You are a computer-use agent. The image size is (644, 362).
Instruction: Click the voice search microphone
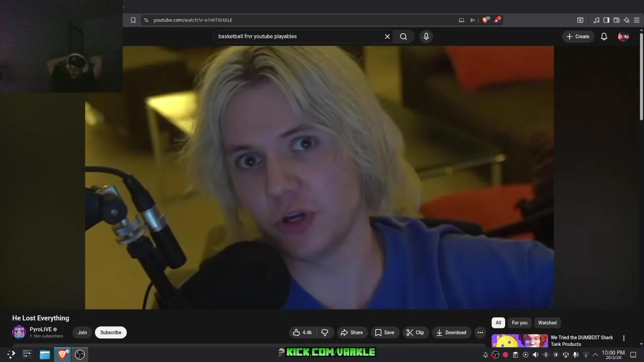point(426,36)
